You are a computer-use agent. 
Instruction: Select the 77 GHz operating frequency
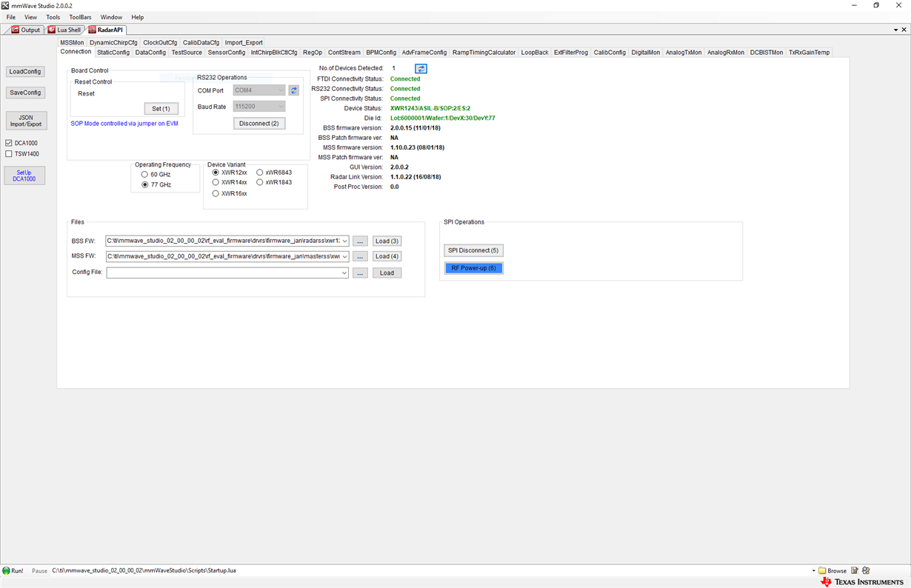click(x=144, y=184)
